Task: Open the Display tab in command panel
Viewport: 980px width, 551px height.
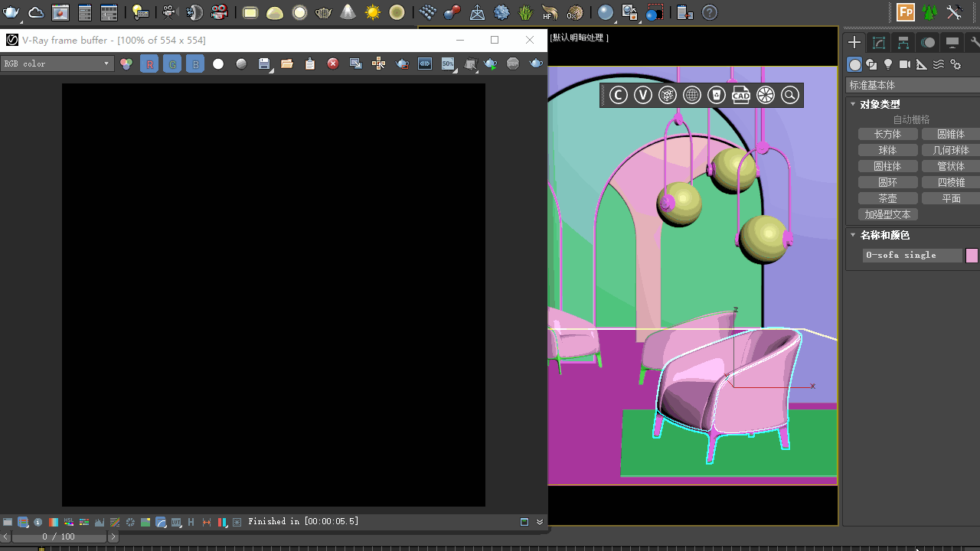Action: tap(952, 43)
